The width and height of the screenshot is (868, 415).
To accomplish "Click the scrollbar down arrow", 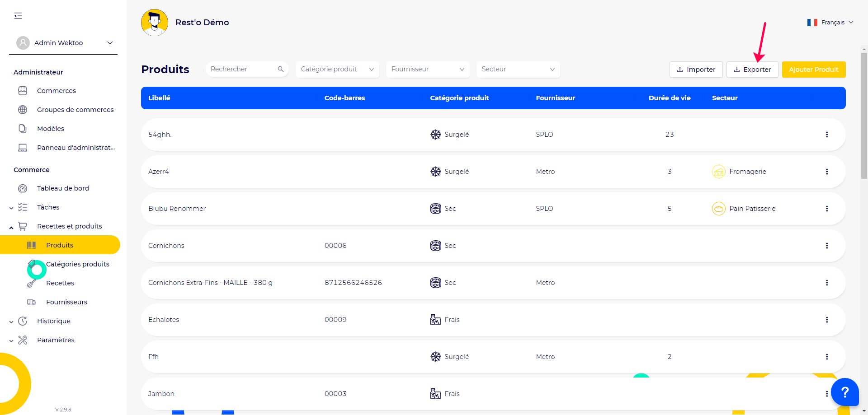I will pos(864,411).
